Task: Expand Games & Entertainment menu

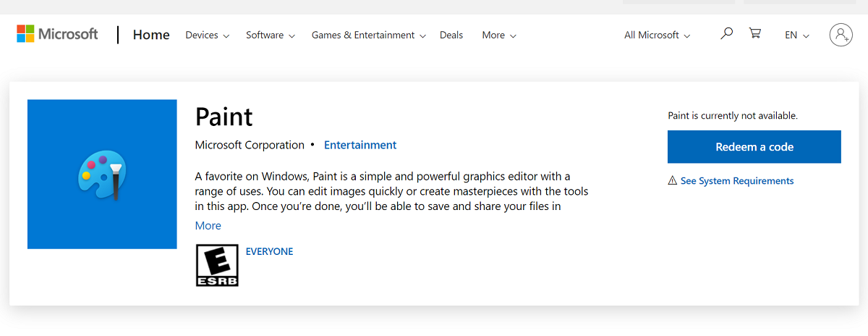Action: (369, 35)
